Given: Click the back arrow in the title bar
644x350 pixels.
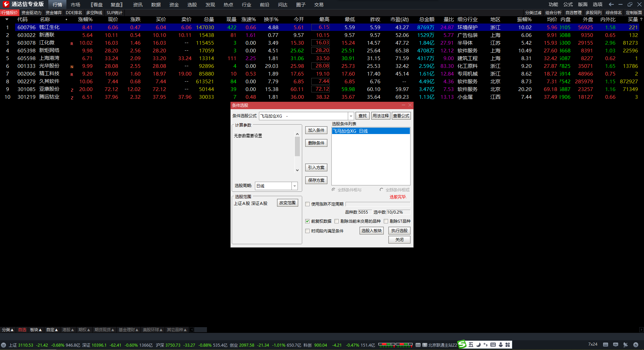Looking at the screenshot, I should pyautogui.click(x=611, y=4).
